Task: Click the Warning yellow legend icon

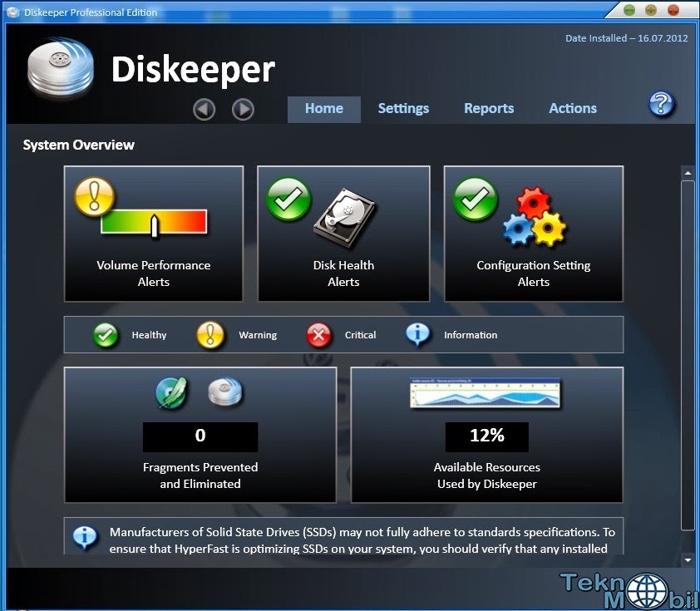Action: tap(210, 335)
